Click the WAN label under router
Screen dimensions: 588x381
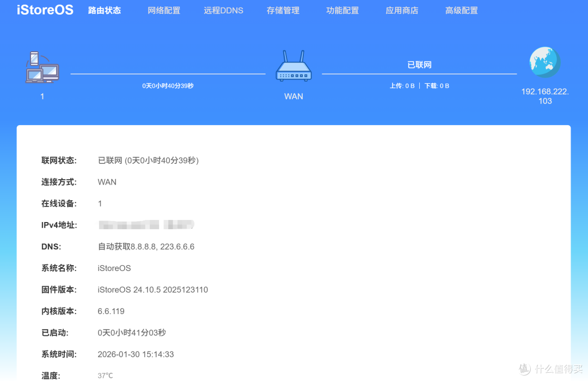[x=293, y=96]
